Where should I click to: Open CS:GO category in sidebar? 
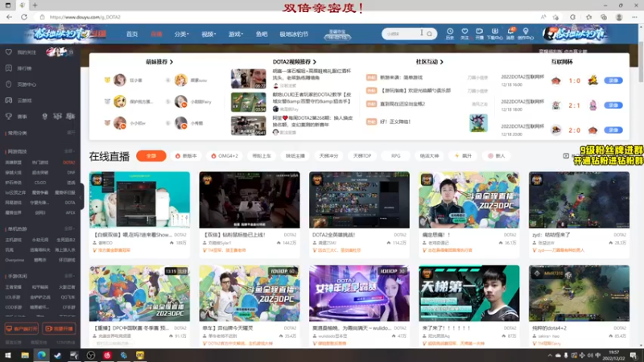(40, 183)
